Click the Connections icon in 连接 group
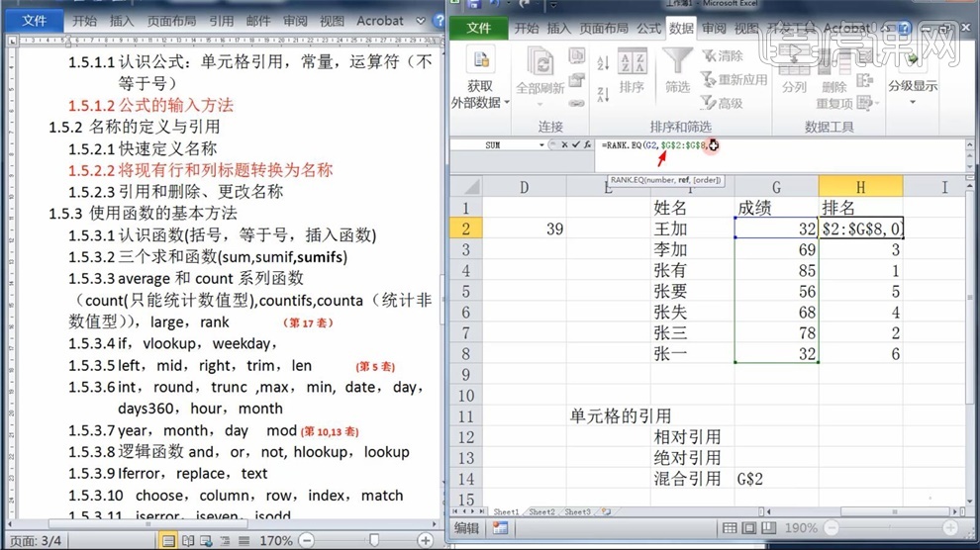Image resolution: width=980 pixels, height=550 pixels. (576, 55)
